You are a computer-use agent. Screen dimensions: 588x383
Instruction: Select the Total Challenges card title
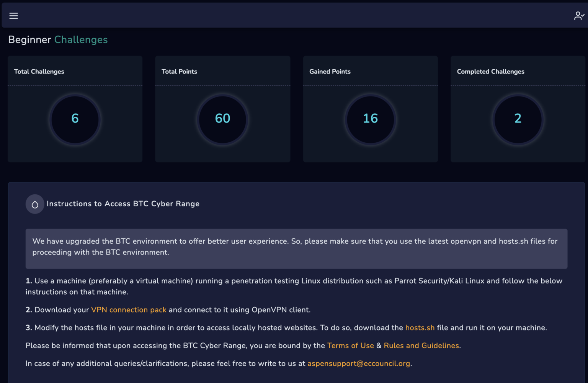(39, 72)
